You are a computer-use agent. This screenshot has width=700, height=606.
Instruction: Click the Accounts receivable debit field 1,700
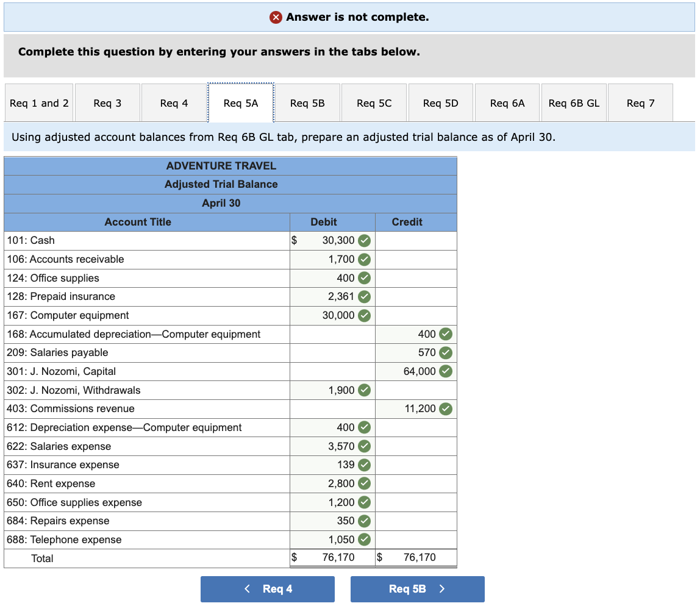coord(332,260)
